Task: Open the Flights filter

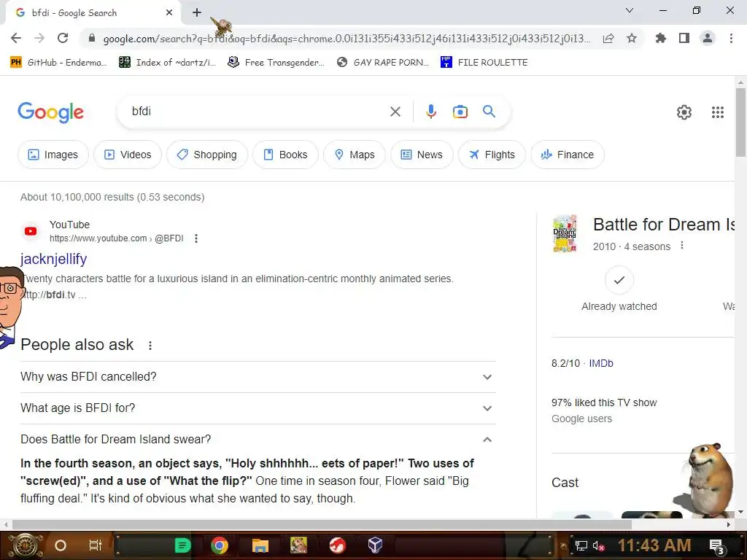Action: [x=492, y=155]
